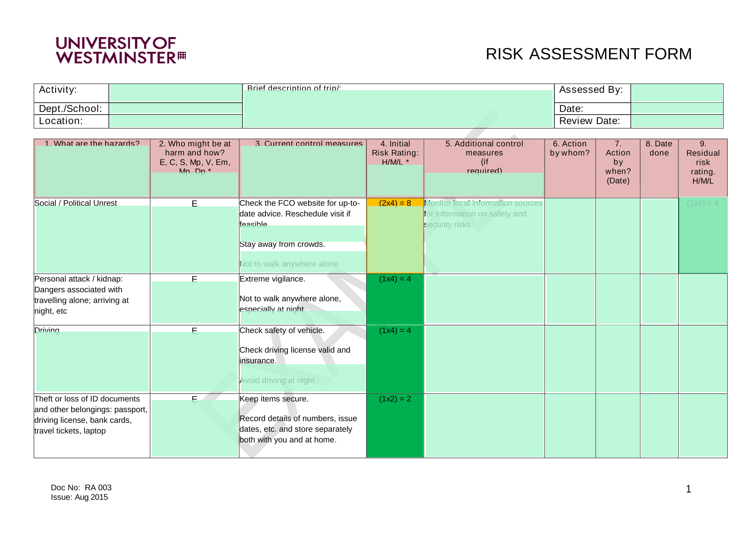Screen dimensions: 756x535
Task: Click the 'Extreme vigilance.' text
Action: 272,279
